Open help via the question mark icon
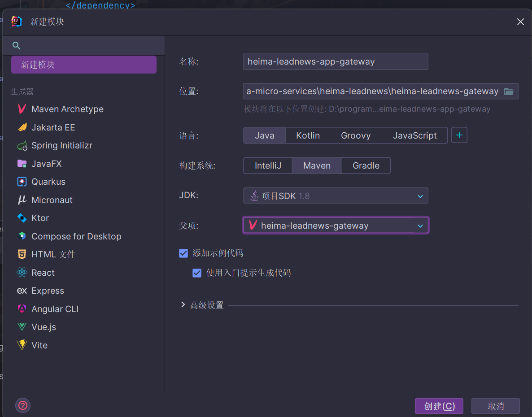 coord(23,406)
